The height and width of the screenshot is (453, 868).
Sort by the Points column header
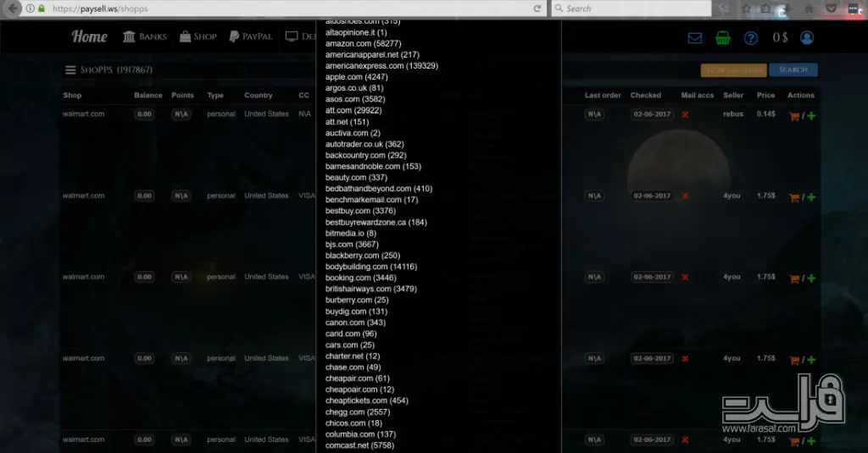point(183,95)
